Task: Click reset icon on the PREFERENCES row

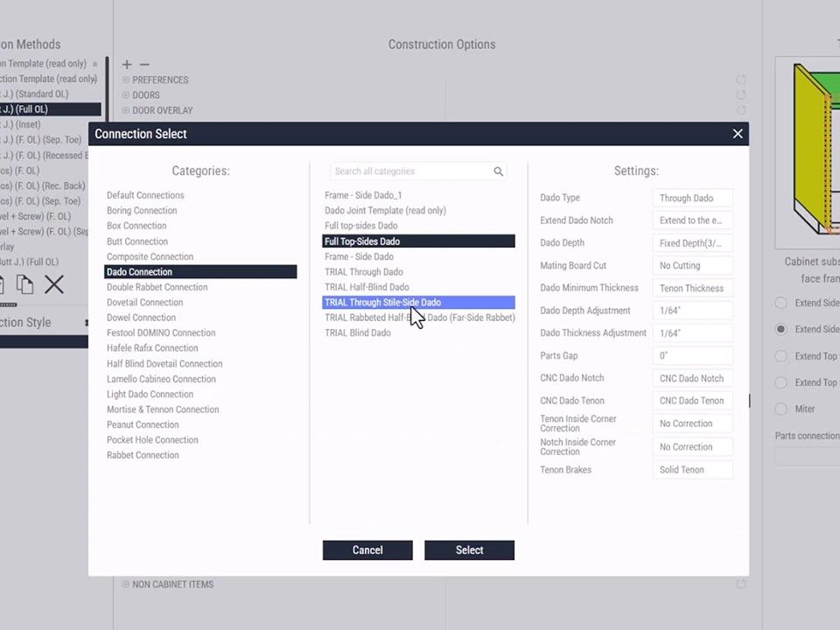Action: tap(741, 80)
